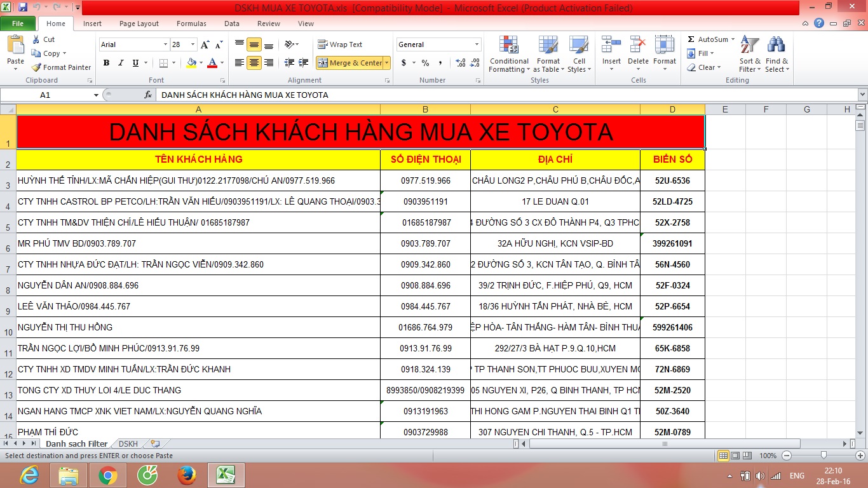Click the Format cells icon
The image size is (868, 488).
[665, 45]
